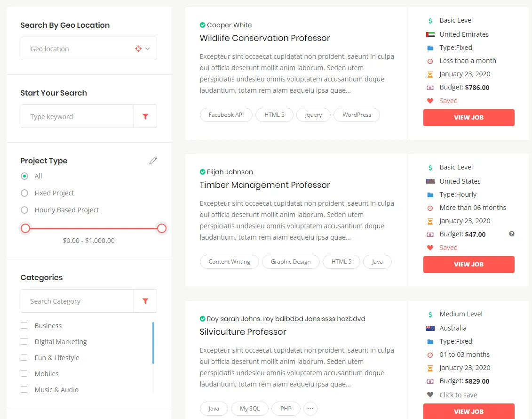The height and width of the screenshot is (419, 532).
Task: Unsave the Wildlife Conservation Professor heart icon
Action: click(x=430, y=101)
